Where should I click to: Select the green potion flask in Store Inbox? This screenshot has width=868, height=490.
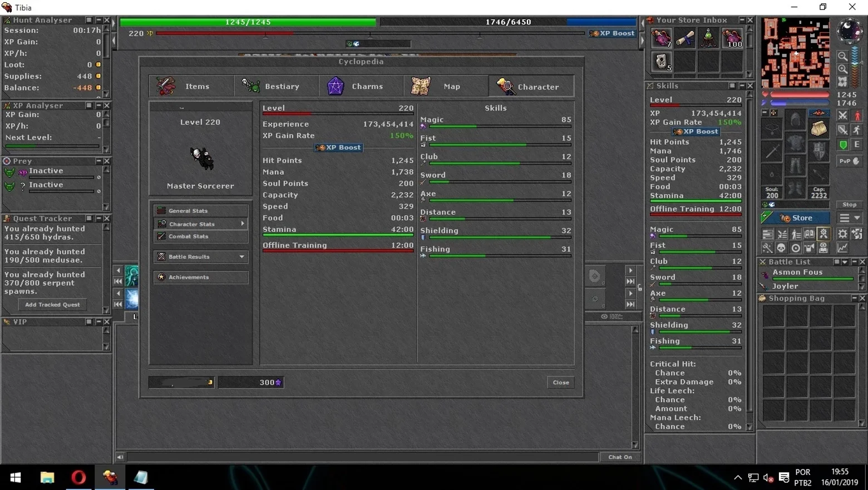pyautogui.click(x=708, y=38)
